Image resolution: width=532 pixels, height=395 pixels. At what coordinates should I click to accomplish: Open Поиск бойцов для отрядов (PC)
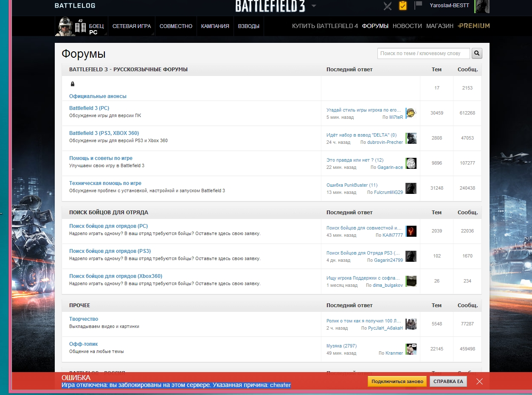pyautogui.click(x=109, y=226)
